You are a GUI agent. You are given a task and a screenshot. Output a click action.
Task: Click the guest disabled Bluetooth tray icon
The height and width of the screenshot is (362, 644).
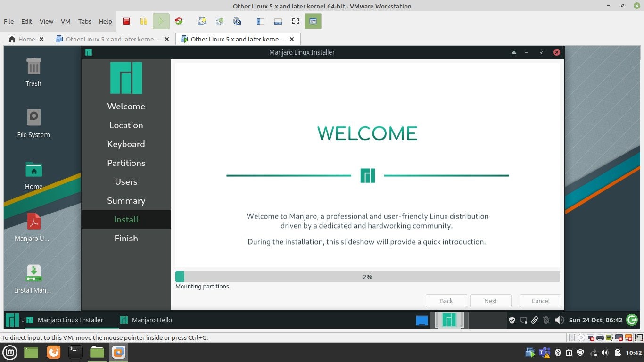tap(546, 320)
